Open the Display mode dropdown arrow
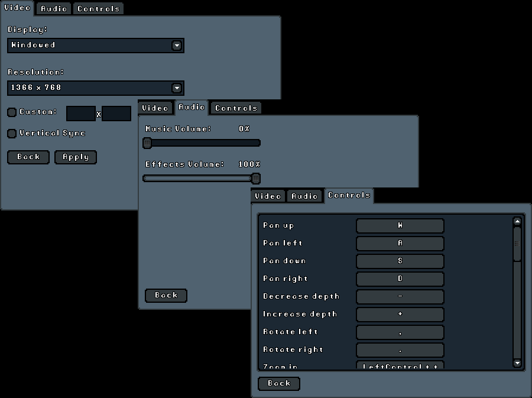The width and height of the screenshot is (532, 398). click(x=177, y=46)
